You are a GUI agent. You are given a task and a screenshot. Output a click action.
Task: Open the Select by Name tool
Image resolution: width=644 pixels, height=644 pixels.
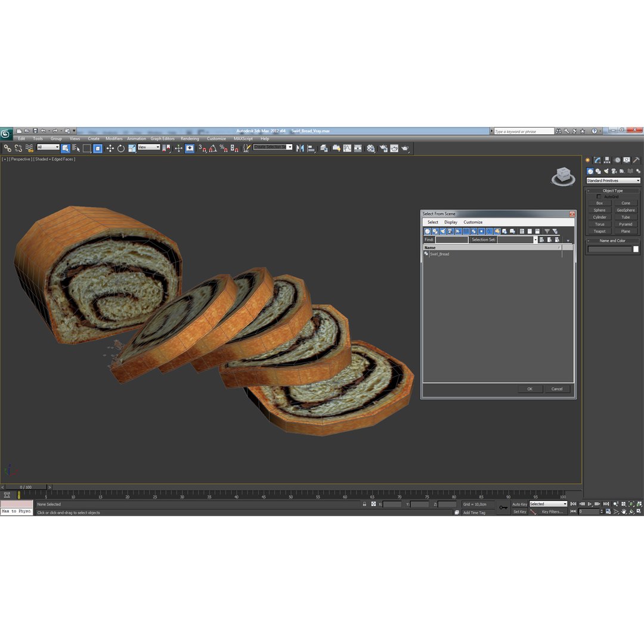[x=76, y=148]
